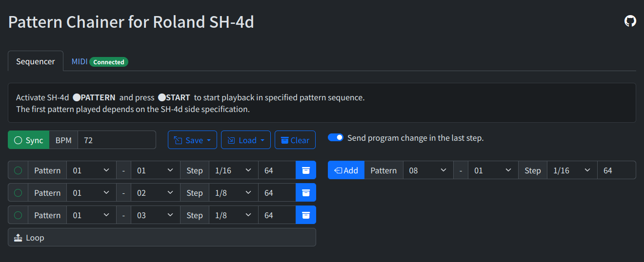Open bank dropdown of row 01-02
Image resolution: width=644 pixels, height=262 pixels.
pyautogui.click(x=91, y=193)
